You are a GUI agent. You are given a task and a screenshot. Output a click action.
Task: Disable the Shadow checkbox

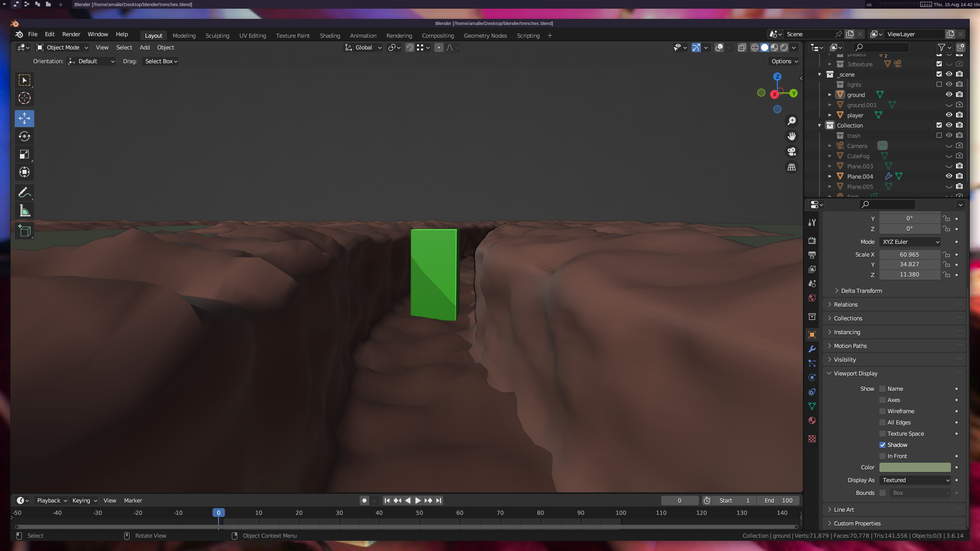point(883,445)
